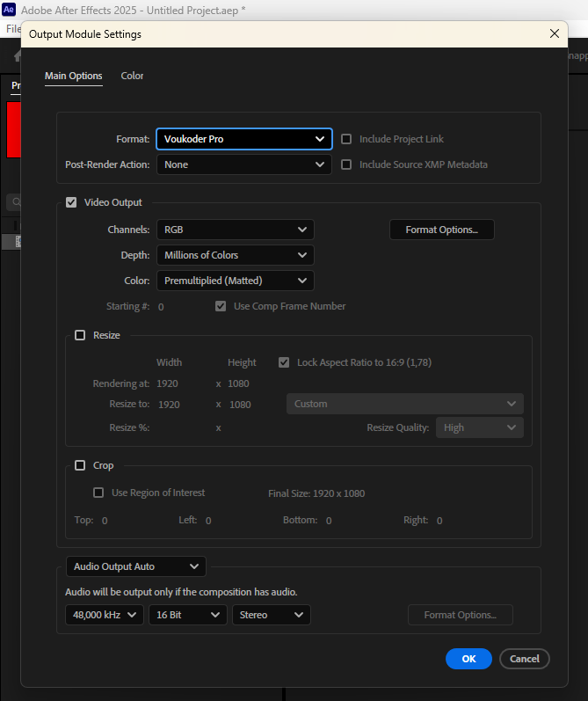Open the Channels dropdown set to RGB
The width and height of the screenshot is (588, 701).
click(x=235, y=230)
